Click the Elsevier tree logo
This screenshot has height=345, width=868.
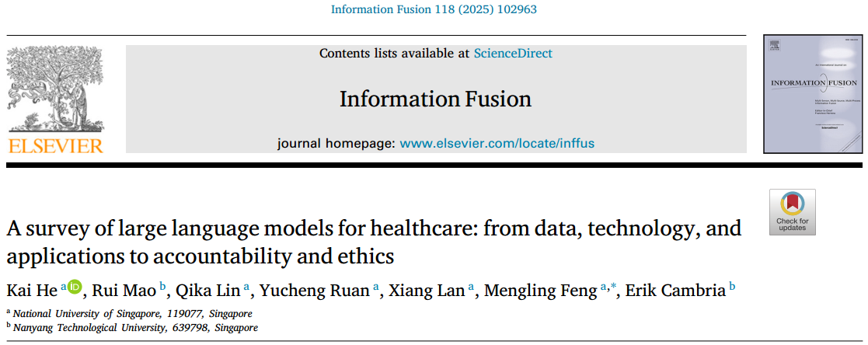tap(54, 91)
